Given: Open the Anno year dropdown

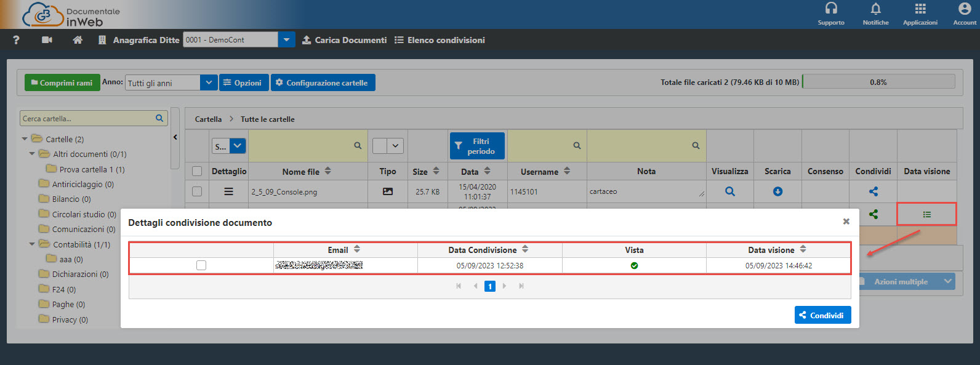Looking at the screenshot, I should tap(209, 82).
